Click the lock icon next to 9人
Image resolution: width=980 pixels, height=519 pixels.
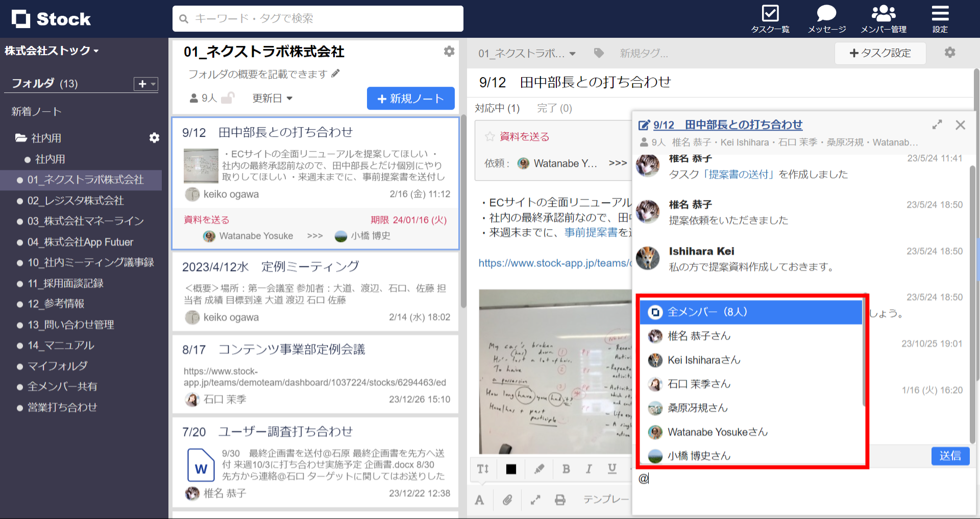coord(228,98)
